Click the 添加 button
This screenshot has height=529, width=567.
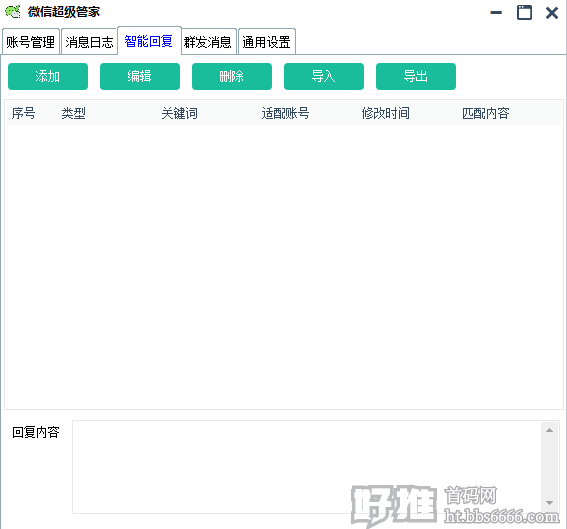tap(48, 76)
